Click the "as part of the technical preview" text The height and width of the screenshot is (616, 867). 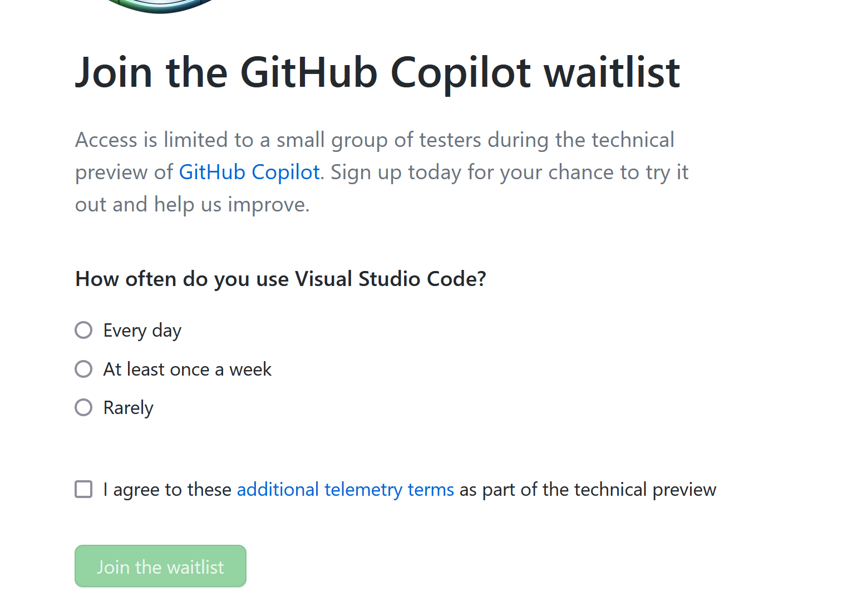pyautogui.click(x=588, y=490)
